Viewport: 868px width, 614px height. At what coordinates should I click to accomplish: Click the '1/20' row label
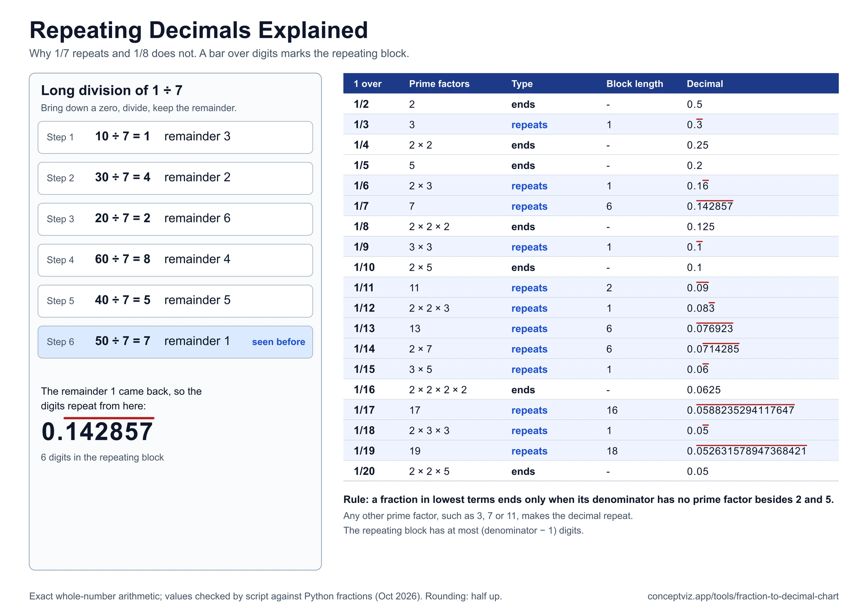click(364, 471)
